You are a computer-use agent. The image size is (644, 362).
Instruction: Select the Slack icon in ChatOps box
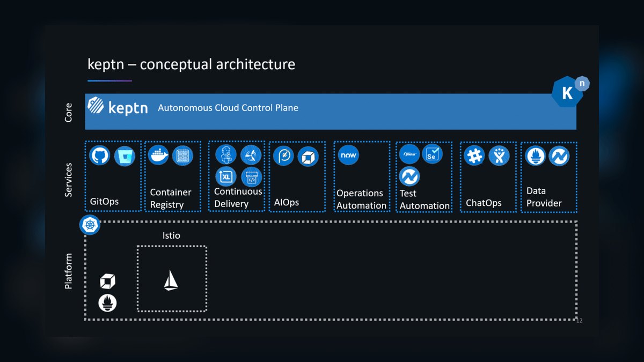474,156
